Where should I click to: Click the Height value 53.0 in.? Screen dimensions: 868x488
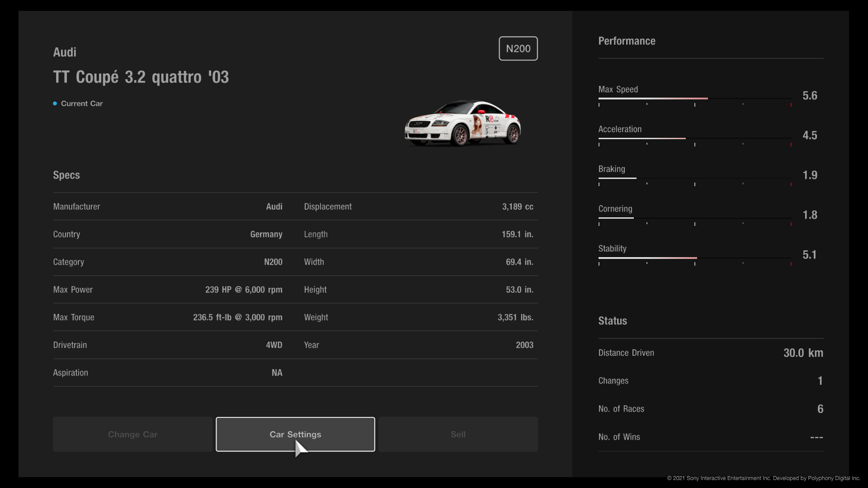click(519, 290)
